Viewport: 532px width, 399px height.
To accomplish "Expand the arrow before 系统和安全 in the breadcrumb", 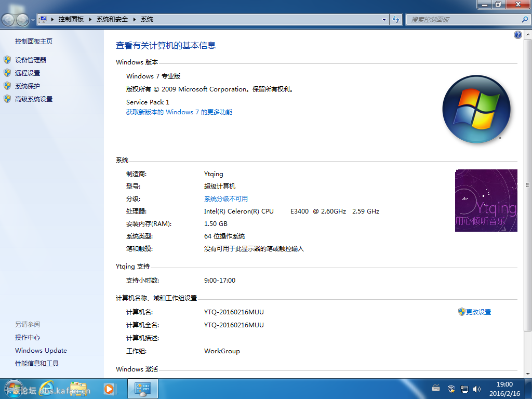I will (90, 19).
